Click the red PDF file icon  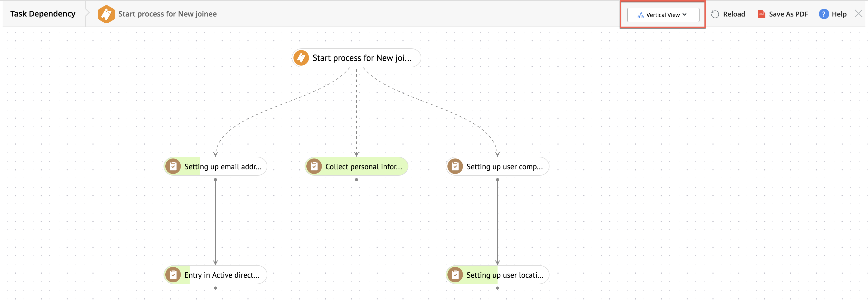click(x=761, y=14)
